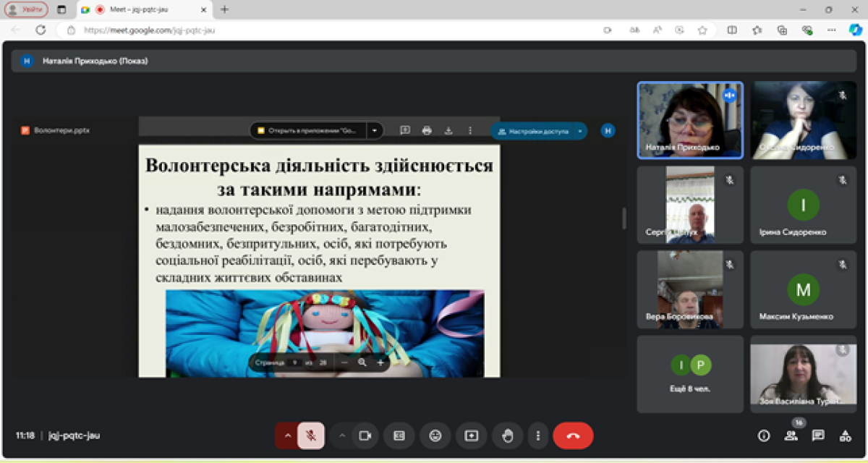Open Наталія Приходько's video tile

coord(689,119)
